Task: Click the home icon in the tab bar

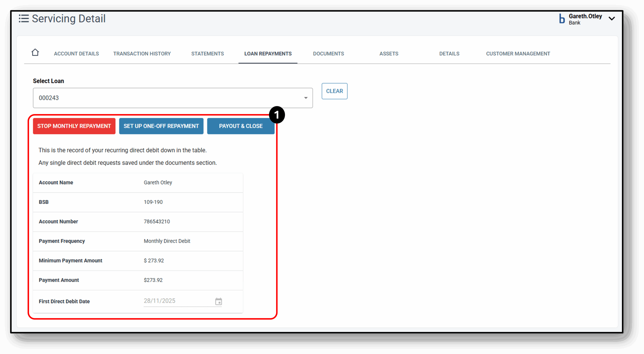Action: 35,52
